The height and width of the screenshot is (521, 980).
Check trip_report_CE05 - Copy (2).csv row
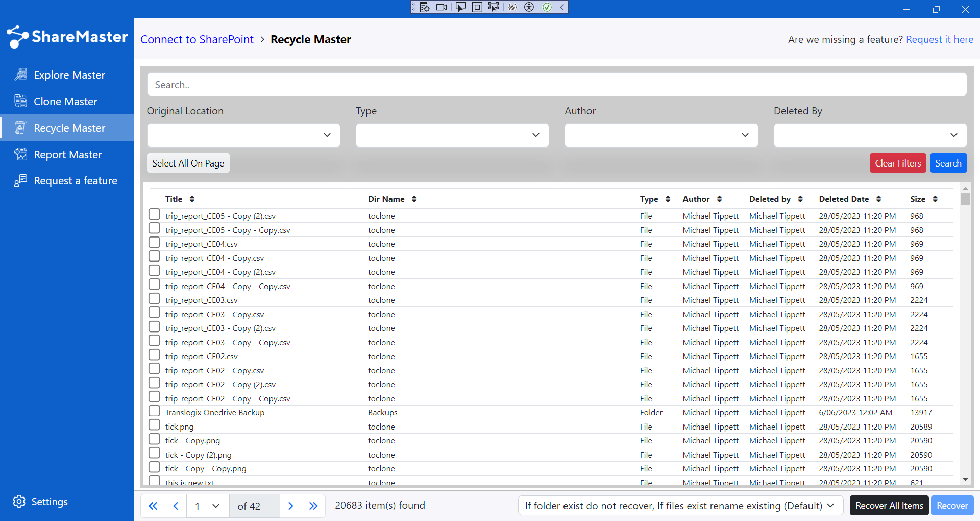point(154,215)
